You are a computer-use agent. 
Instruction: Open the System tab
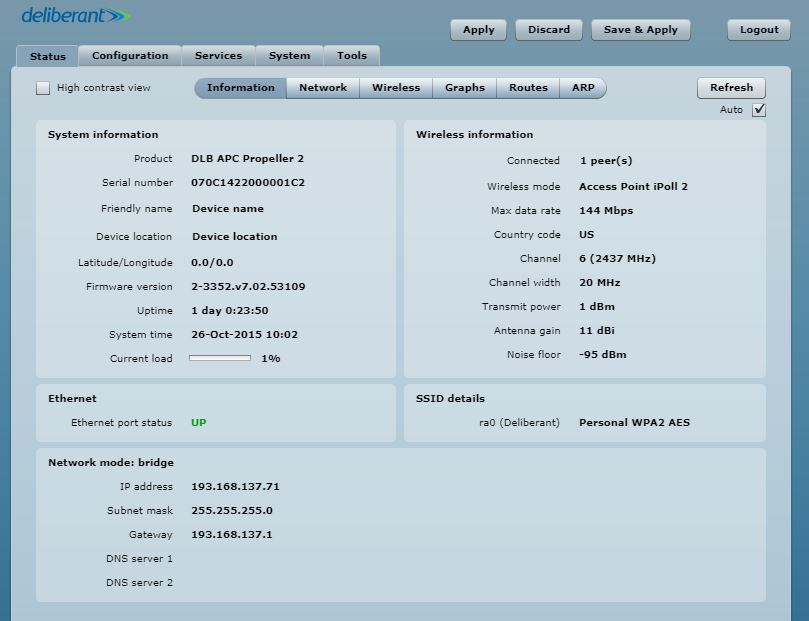coord(289,56)
